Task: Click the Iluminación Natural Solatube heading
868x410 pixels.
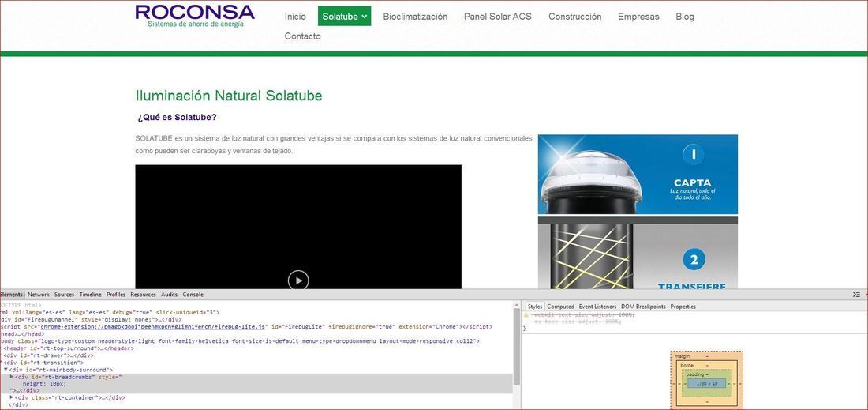Action: point(229,96)
